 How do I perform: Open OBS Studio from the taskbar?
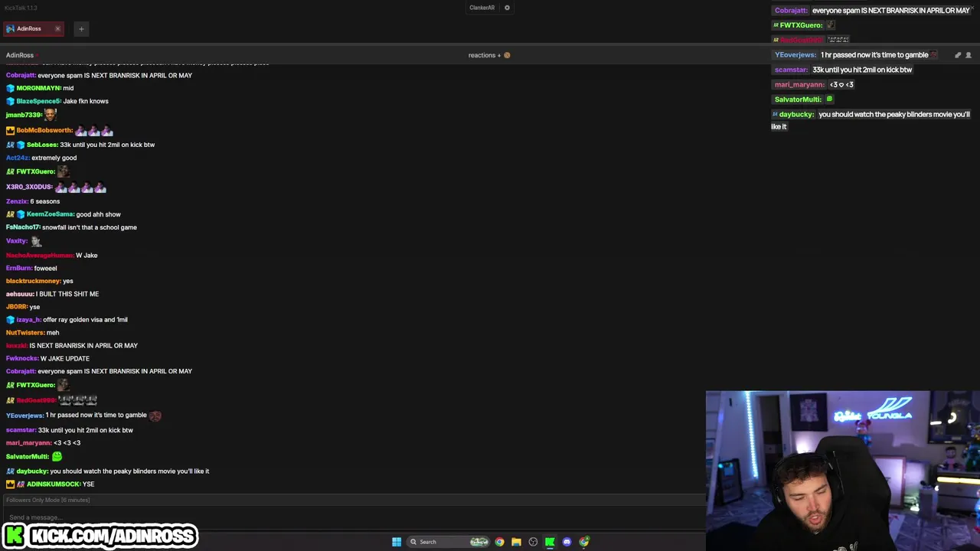533,542
